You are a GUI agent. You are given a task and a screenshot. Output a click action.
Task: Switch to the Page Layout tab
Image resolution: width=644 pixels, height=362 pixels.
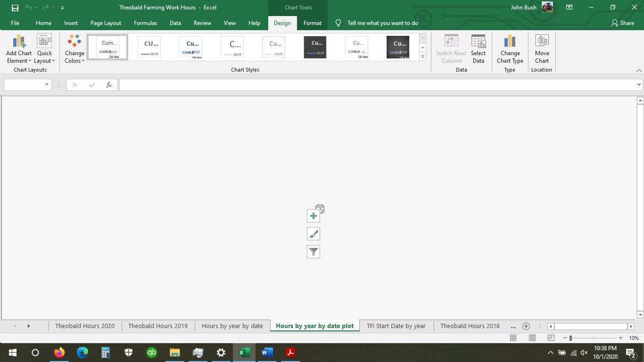106,23
